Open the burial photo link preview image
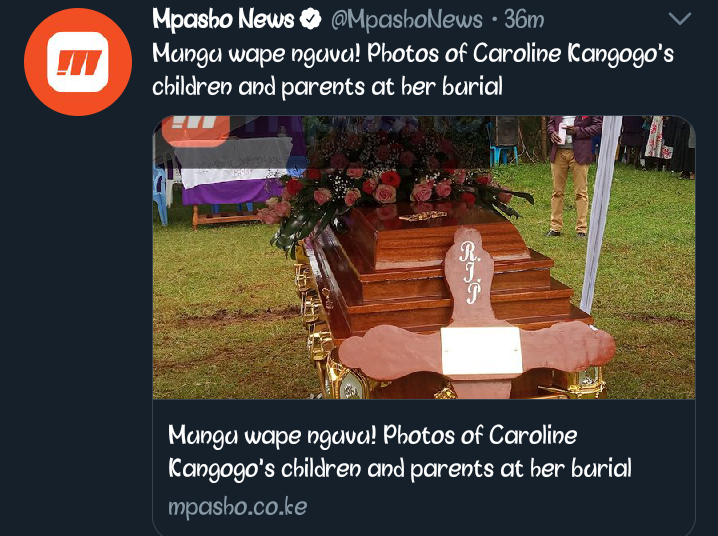The image size is (718, 536). click(x=424, y=257)
